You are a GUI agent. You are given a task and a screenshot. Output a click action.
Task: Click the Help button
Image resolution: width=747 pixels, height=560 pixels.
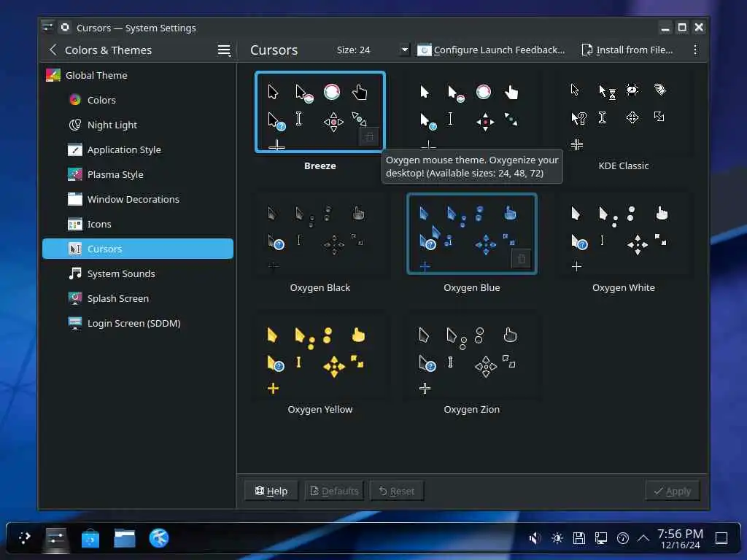[x=271, y=491]
